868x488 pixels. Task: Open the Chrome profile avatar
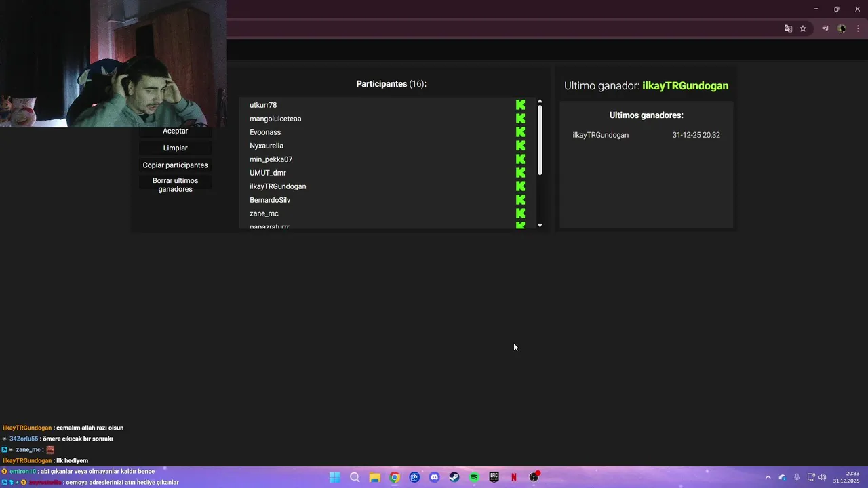click(842, 28)
